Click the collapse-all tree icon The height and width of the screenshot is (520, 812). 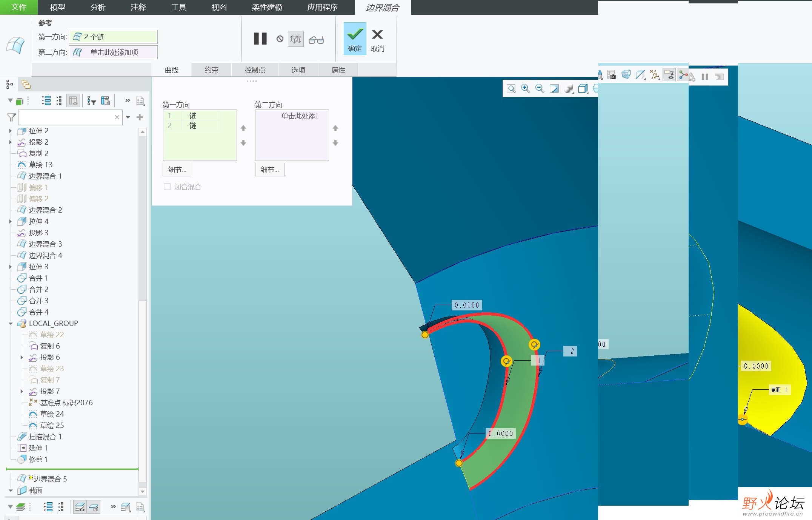tap(59, 100)
